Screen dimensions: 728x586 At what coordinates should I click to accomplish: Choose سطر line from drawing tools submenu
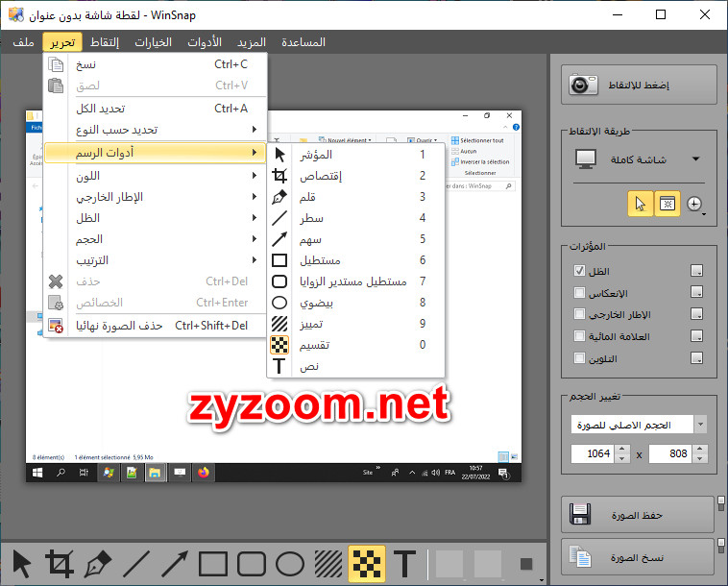(355, 218)
